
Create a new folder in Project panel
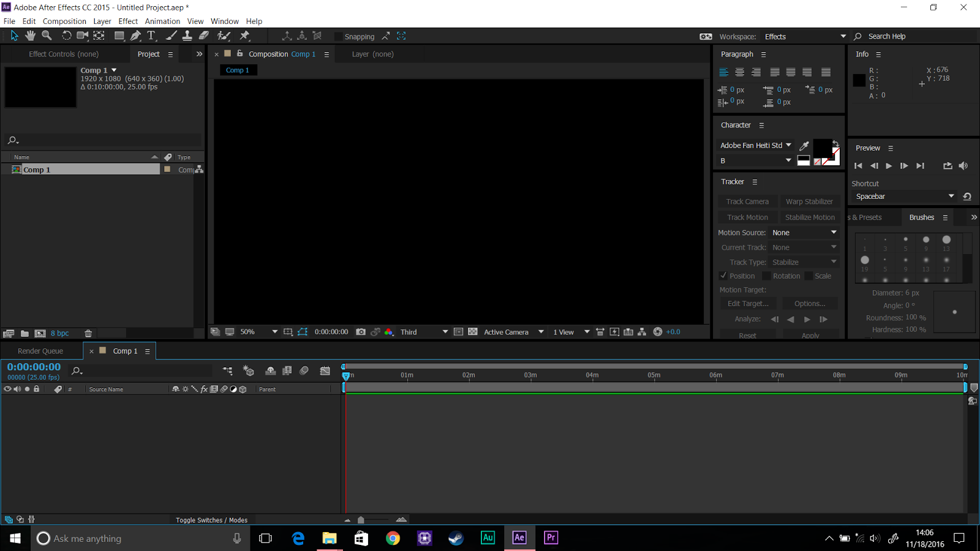click(24, 334)
